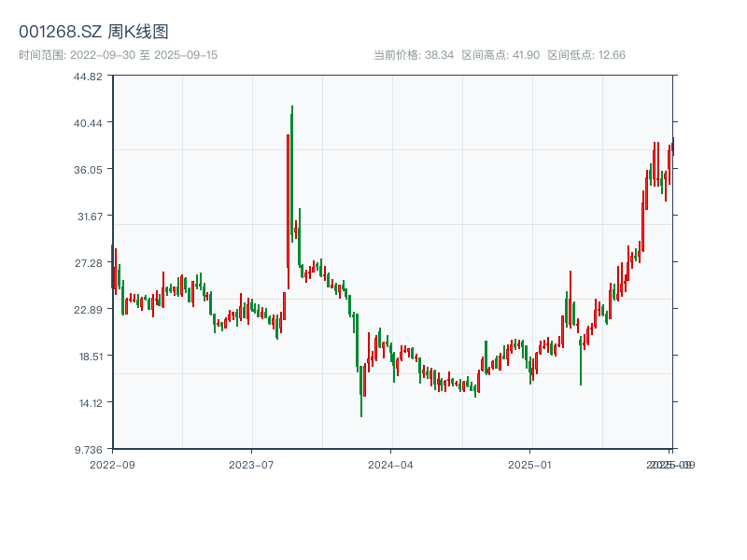Click the x-axis label 2023-07
Image resolution: width=747 pixels, height=560 pixels.
pyautogui.click(x=251, y=465)
